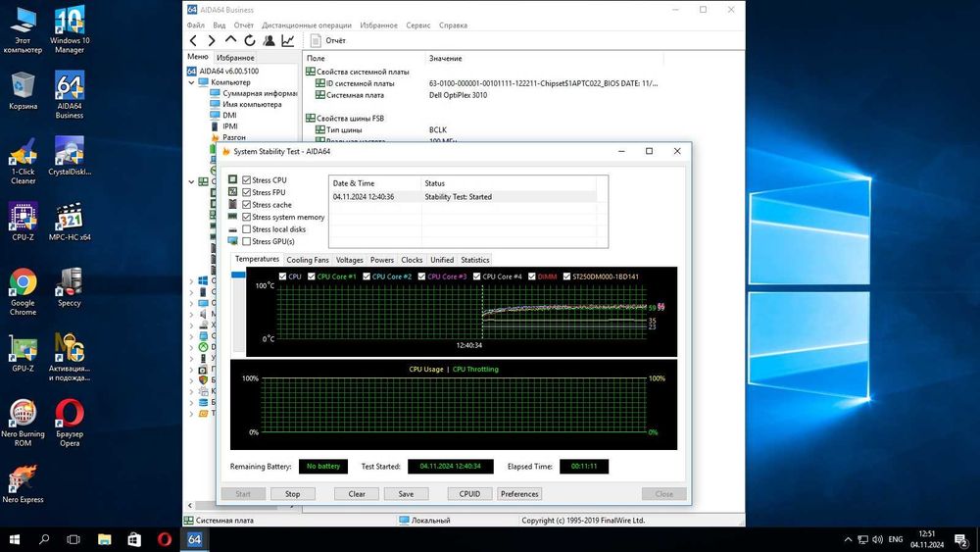Switch to the Избранное sidebar tab
980x552 pixels.
[235, 58]
